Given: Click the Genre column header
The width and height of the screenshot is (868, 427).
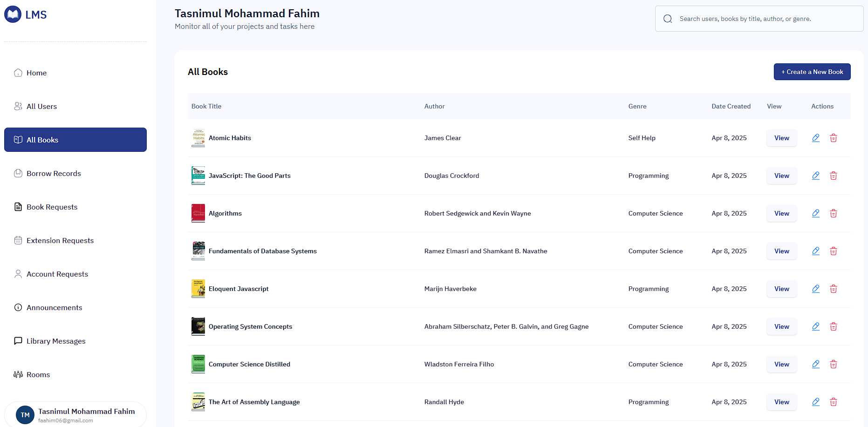Looking at the screenshot, I should pos(637,106).
